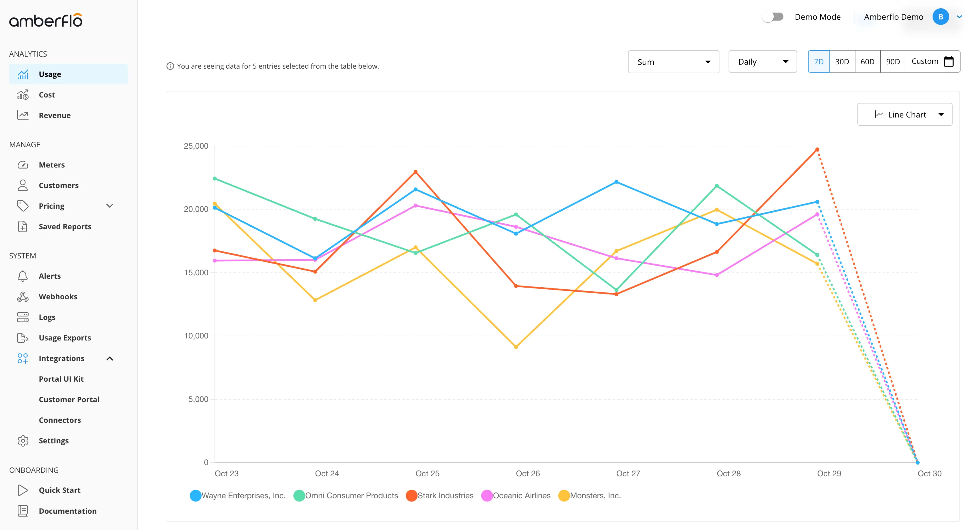Open the Daily interval dropdown
The width and height of the screenshot is (980, 530).
point(762,62)
